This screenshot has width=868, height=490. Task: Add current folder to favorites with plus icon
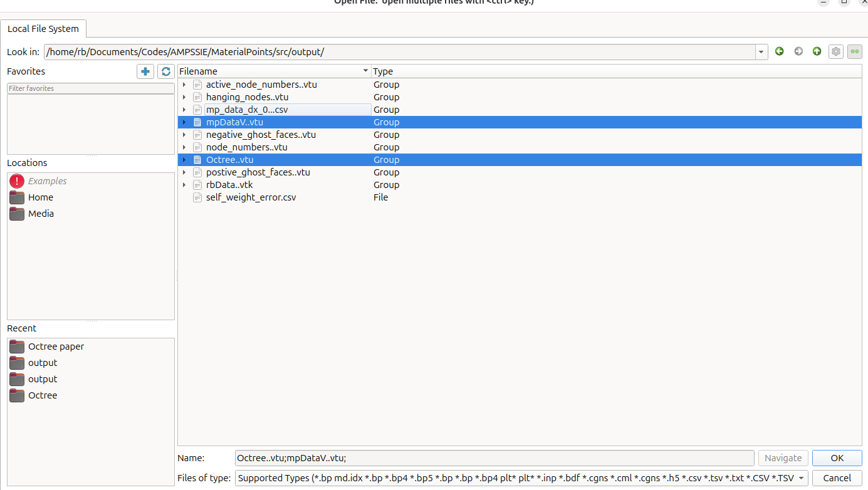tap(145, 71)
